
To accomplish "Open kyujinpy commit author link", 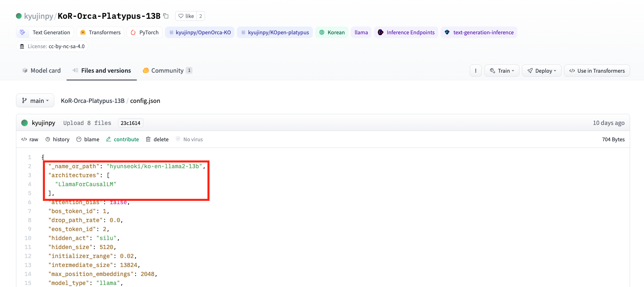I will point(43,123).
